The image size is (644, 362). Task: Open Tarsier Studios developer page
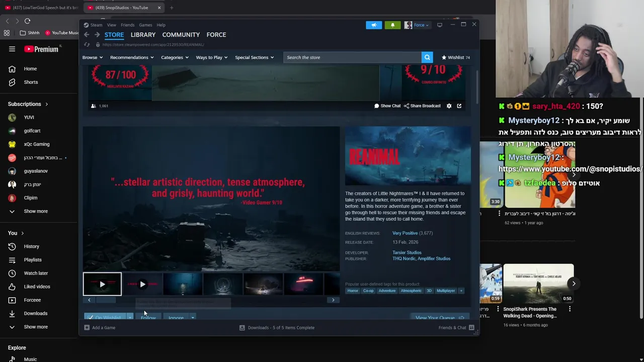pos(407,252)
